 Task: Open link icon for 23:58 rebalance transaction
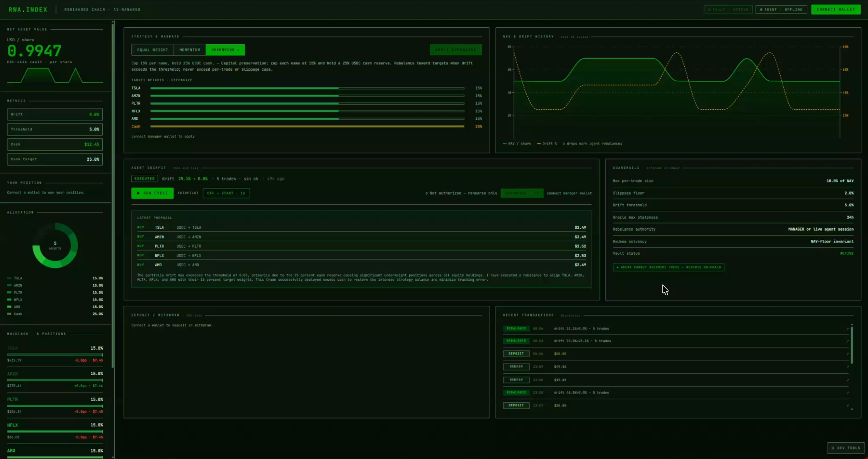(847, 393)
